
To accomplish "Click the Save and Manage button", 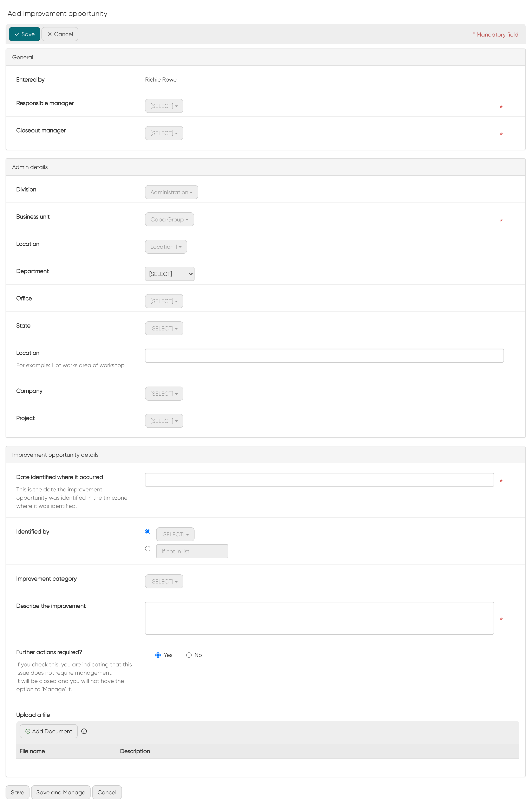I will 61,792.
